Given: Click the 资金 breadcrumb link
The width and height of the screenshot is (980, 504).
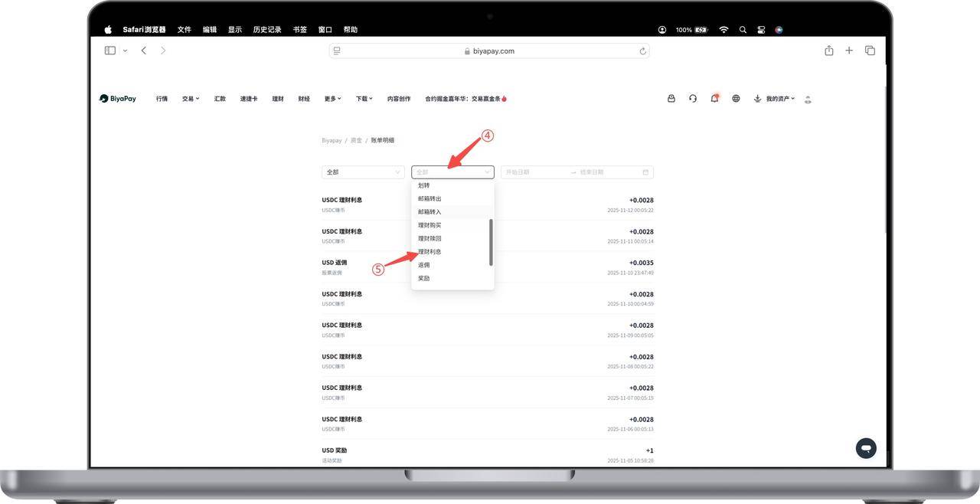Looking at the screenshot, I should coord(356,141).
